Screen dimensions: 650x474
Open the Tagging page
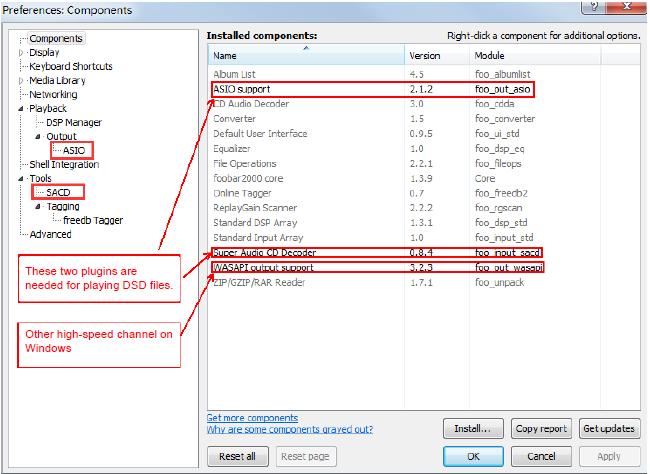63,207
